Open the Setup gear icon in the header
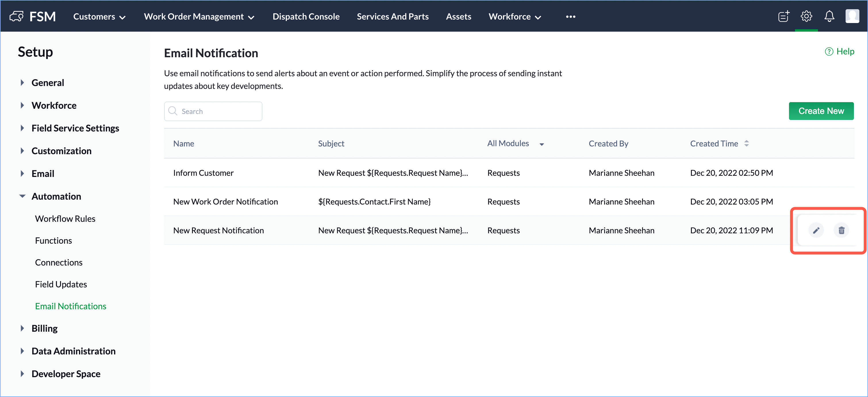This screenshot has height=397, width=868. [806, 16]
